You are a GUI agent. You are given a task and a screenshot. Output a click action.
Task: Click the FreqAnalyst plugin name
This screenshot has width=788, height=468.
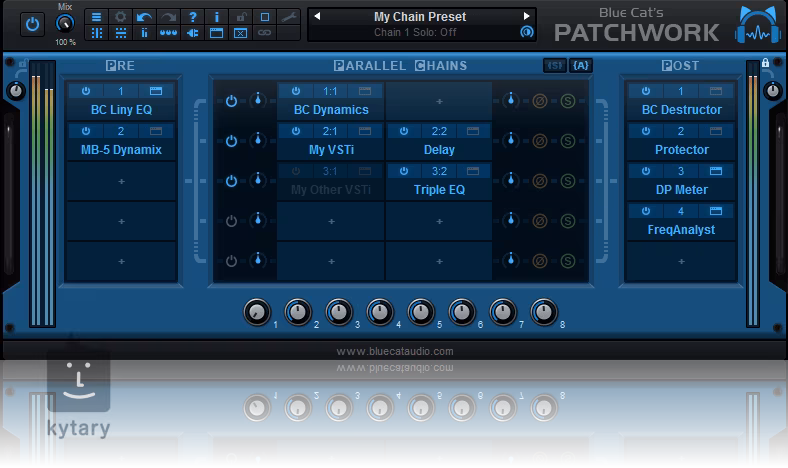coord(680,230)
